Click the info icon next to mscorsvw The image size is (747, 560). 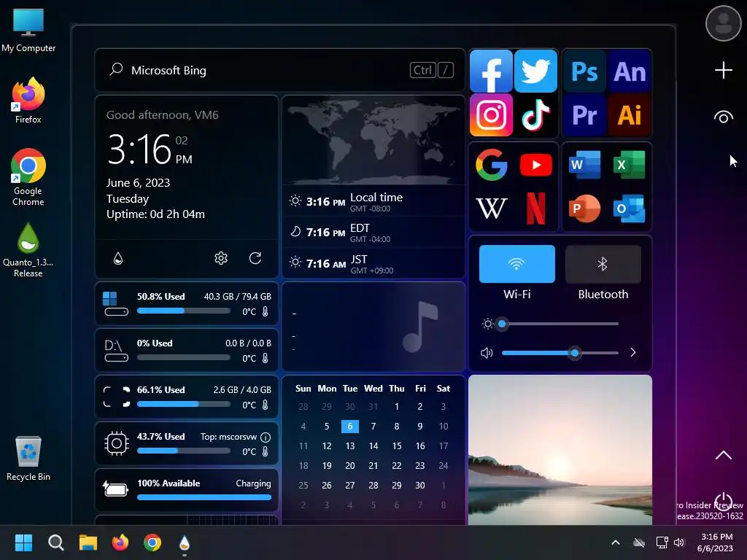[266, 437]
